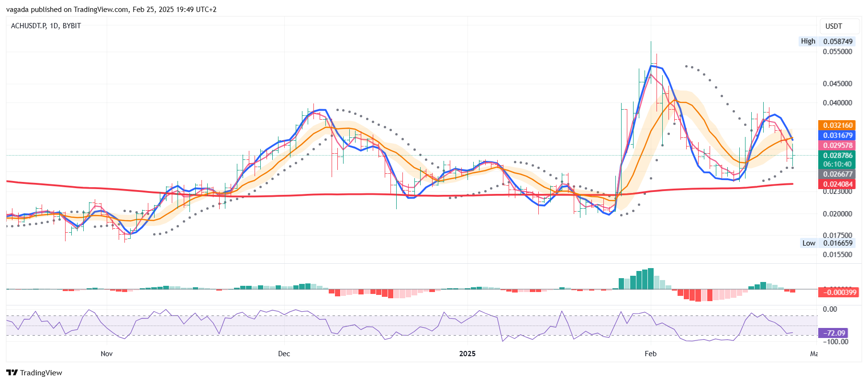Screen dimensions: 868x383
Task: Click the red 0.024084 price tag
Action: [837, 184]
